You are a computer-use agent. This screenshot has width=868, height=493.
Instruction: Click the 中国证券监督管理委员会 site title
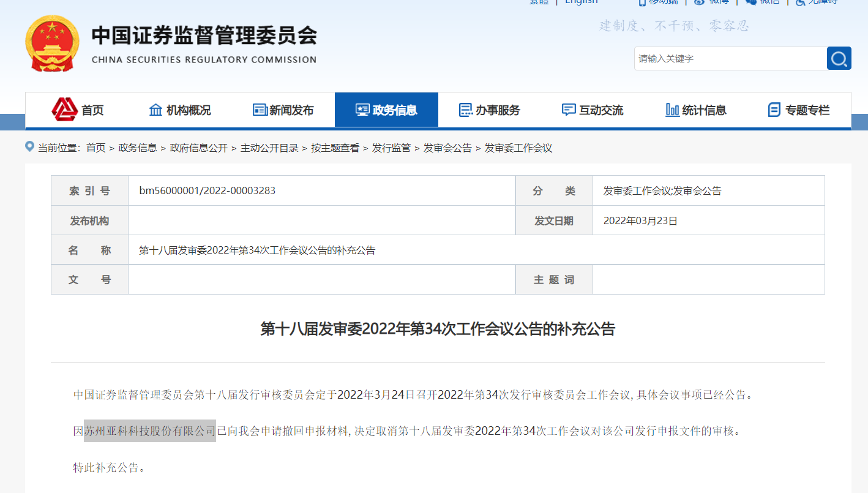[204, 35]
